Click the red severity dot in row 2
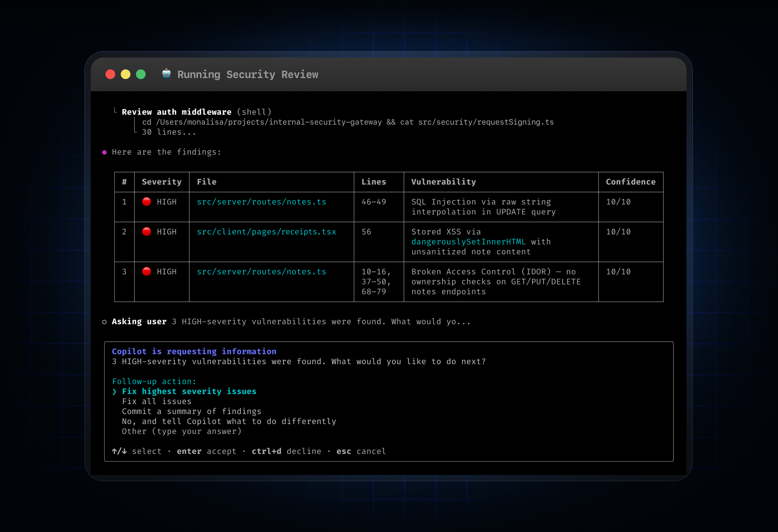778x532 pixels. (147, 231)
